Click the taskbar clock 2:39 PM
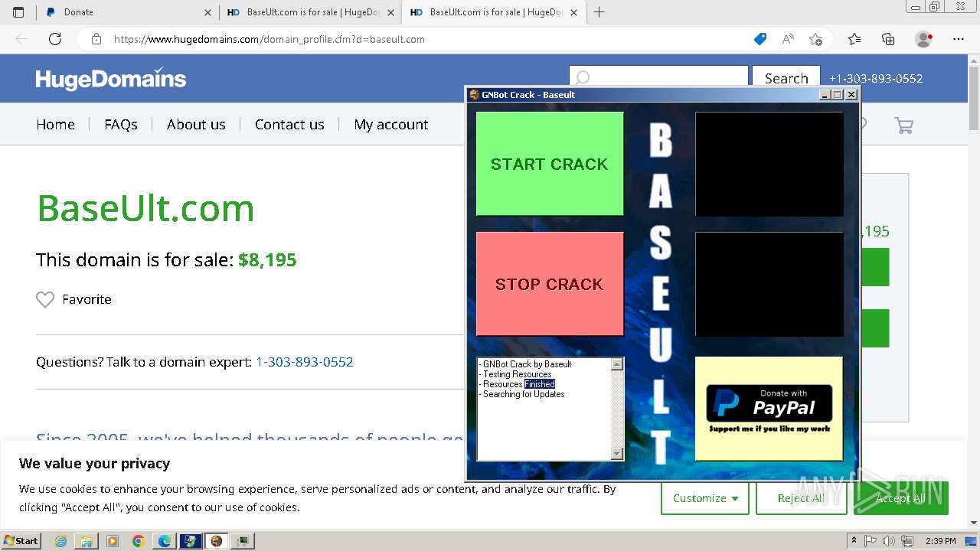Image resolution: width=980 pixels, height=551 pixels. point(940,541)
